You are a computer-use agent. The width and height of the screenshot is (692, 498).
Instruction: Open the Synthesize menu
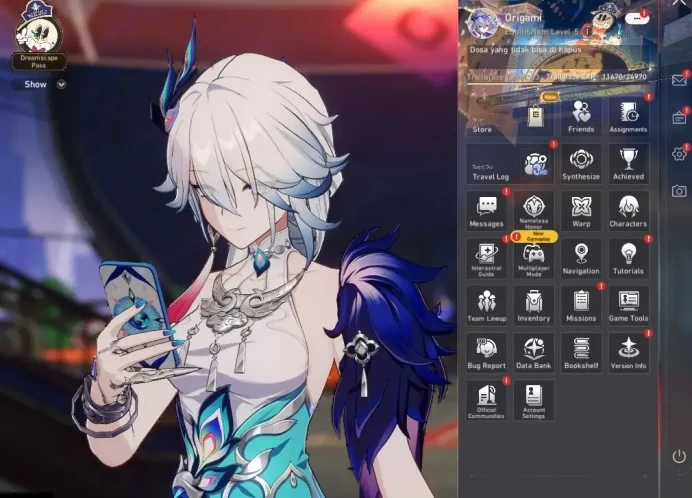581,164
